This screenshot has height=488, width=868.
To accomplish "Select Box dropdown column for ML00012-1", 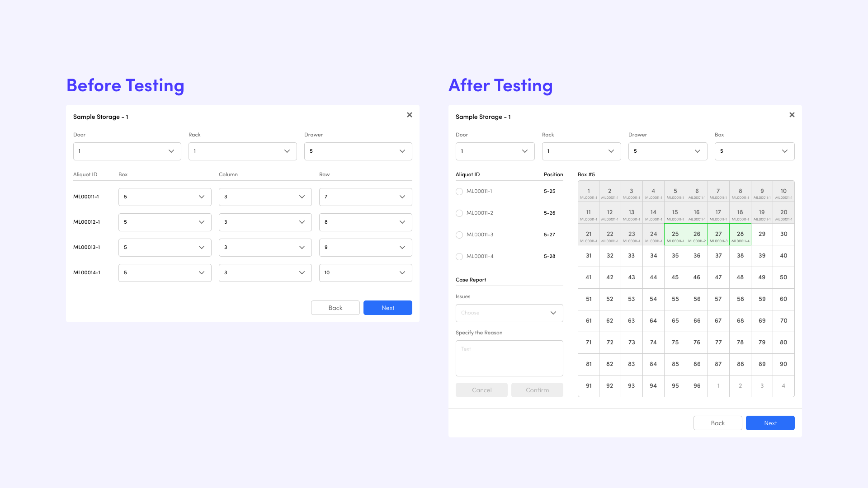I will pos(165,222).
